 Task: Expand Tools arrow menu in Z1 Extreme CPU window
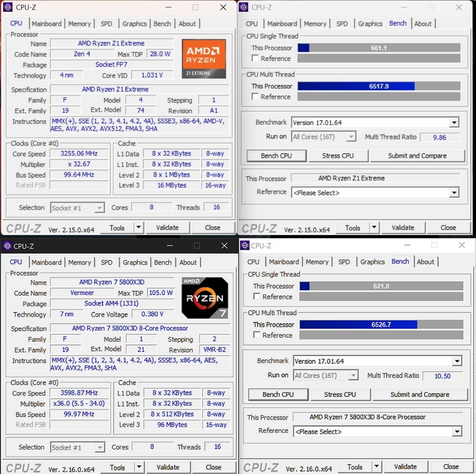(138, 228)
